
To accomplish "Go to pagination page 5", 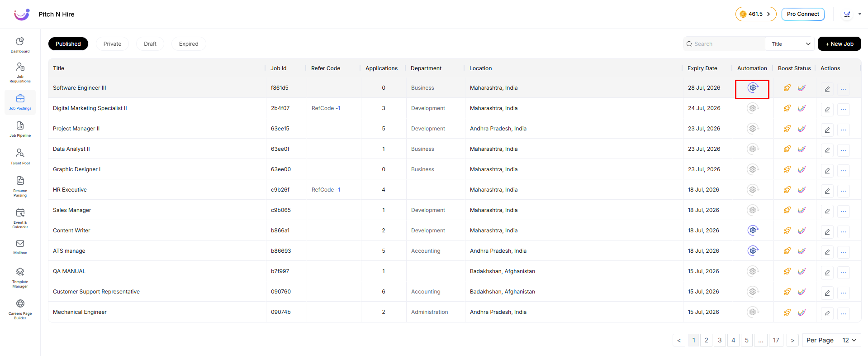I will coord(747,340).
